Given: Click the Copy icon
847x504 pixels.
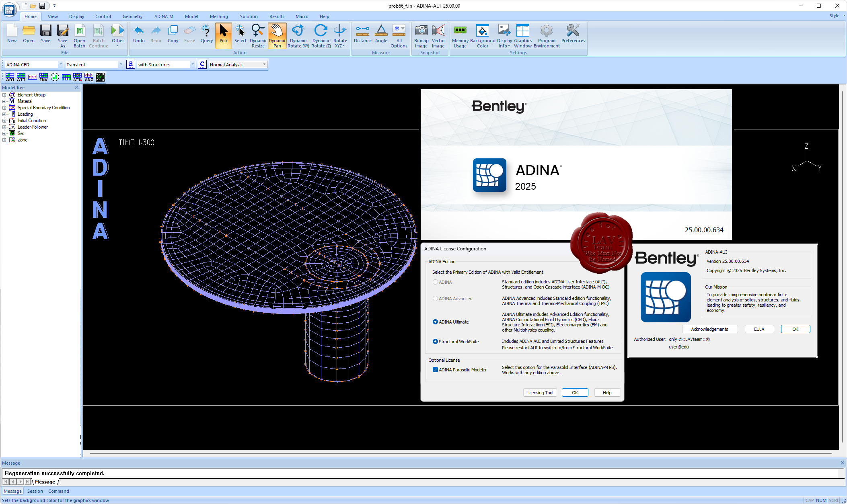Looking at the screenshot, I should [x=173, y=34].
